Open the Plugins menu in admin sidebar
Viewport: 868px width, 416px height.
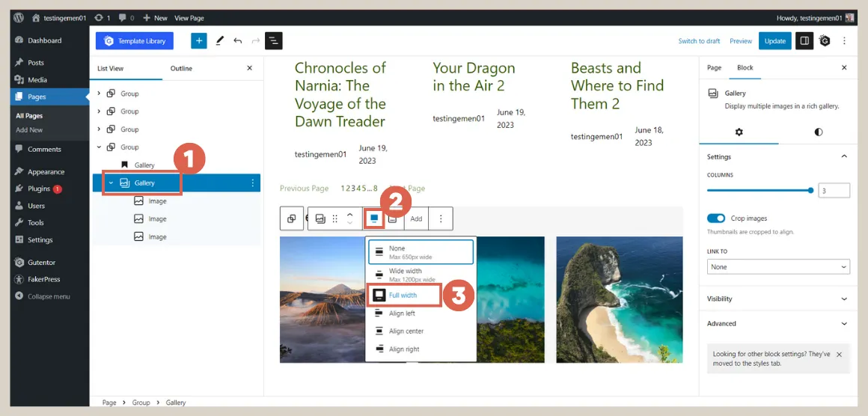point(39,189)
